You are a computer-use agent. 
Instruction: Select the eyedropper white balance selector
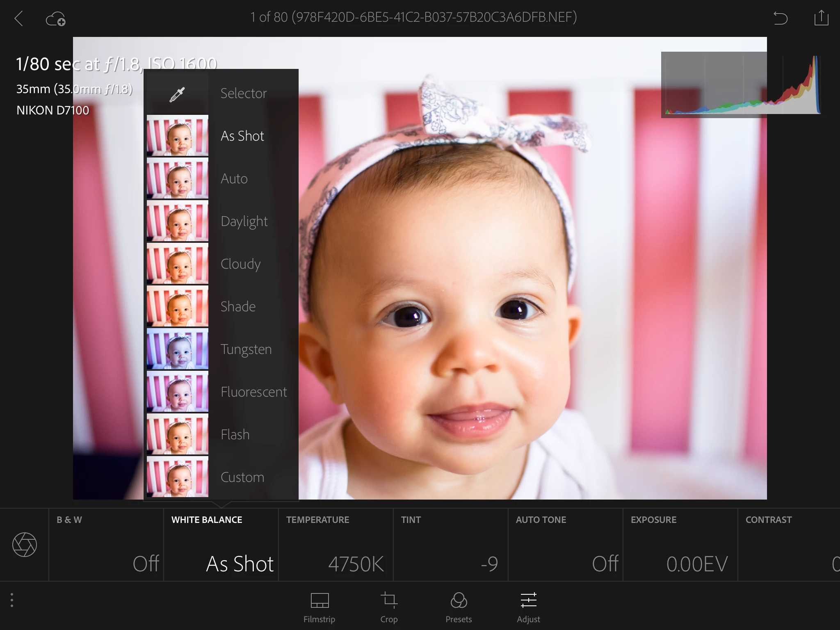pyautogui.click(x=177, y=94)
